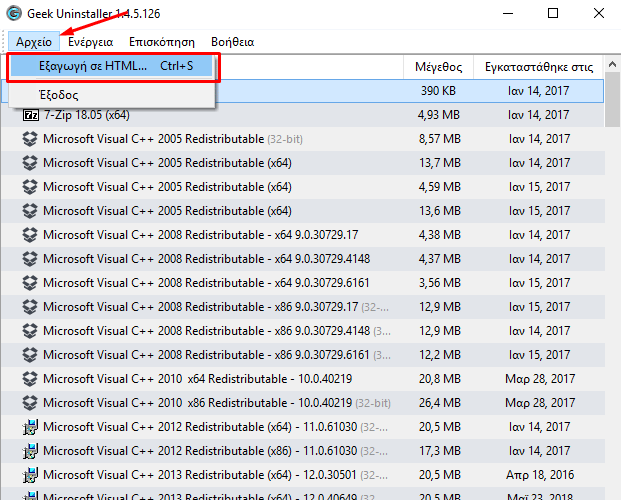This screenshot has width=621, height=500.
Task: Open the Αρχείο menu
Action: pyautogui.click(x=34, y=42)
